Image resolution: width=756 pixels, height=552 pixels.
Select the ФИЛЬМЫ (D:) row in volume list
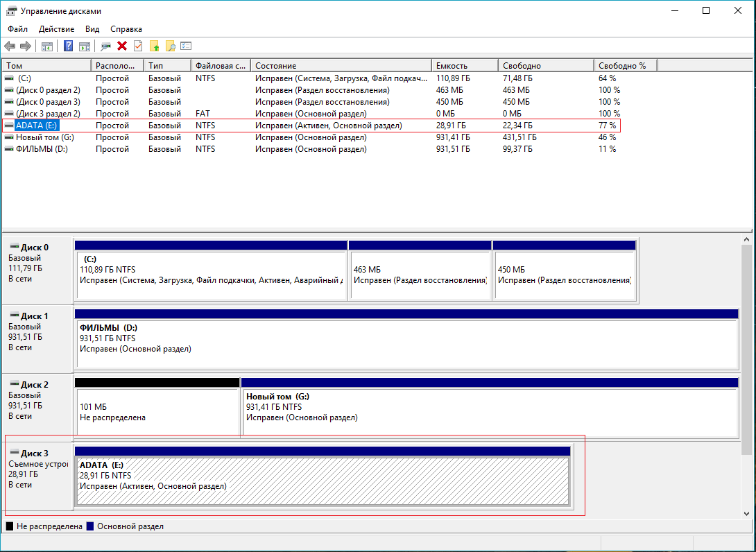click(x=42, y=149)
